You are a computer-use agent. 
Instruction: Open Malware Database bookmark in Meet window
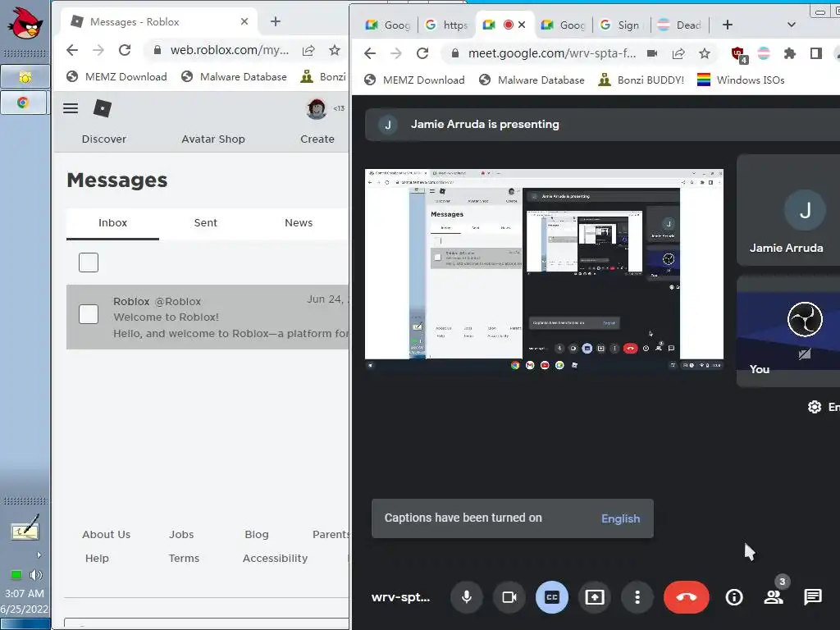coord(532,80)
